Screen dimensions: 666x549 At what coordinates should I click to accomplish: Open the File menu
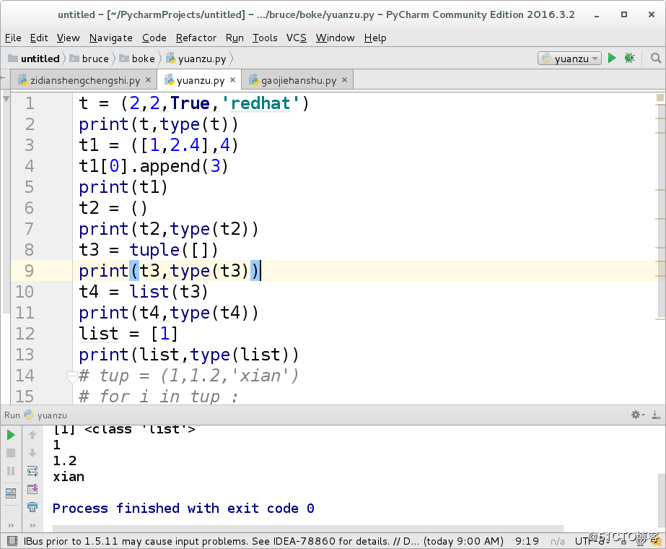tap(13, 38)
